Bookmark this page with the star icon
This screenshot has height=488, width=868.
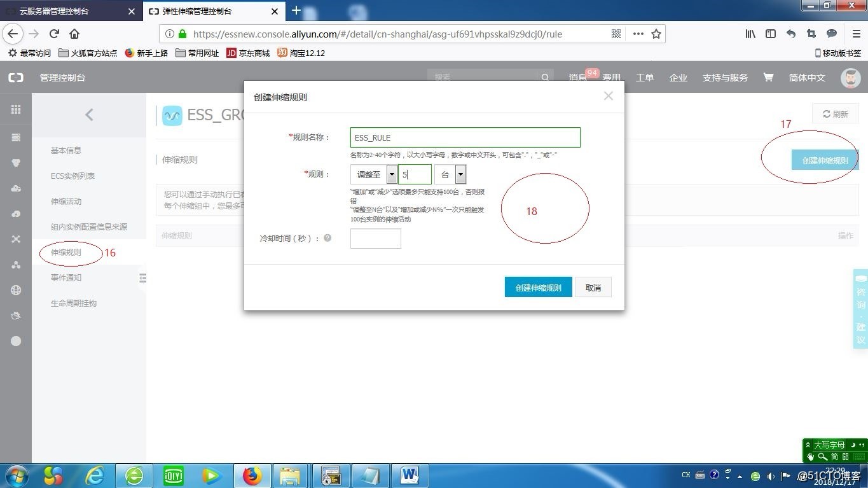(656, 34)
